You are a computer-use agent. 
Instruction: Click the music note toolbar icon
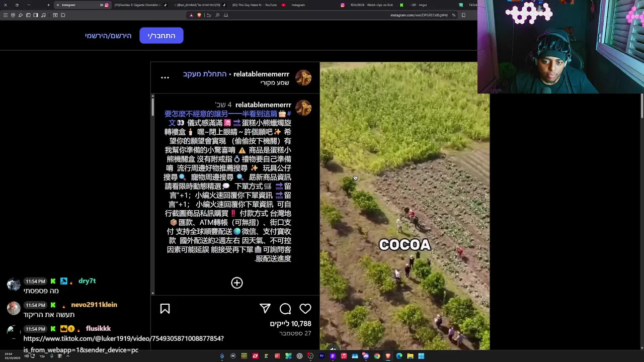tap(43, 15)
